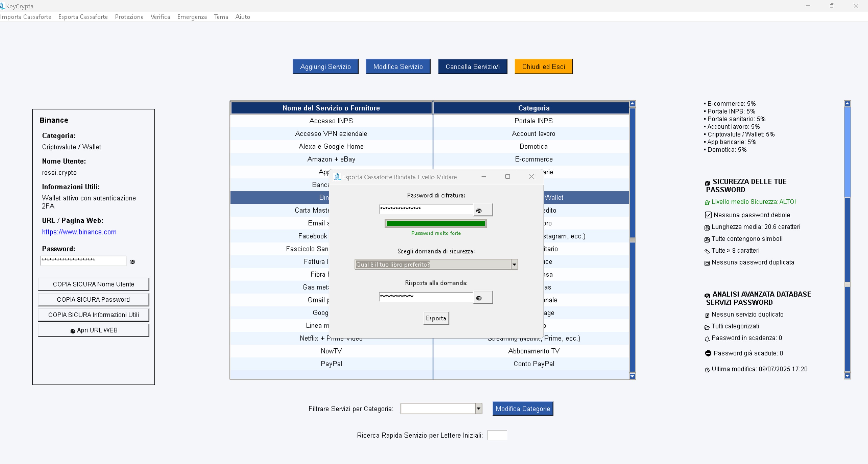Open category filter dropdown arrow
This screenshot has height=464, width=868.
[x=479, y=409]
